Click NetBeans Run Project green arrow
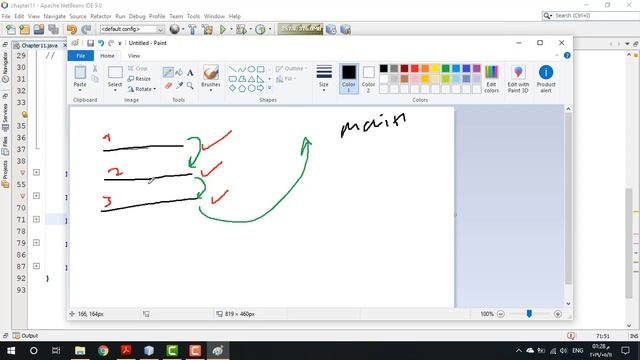640x360 pixels. click(223, 29)
